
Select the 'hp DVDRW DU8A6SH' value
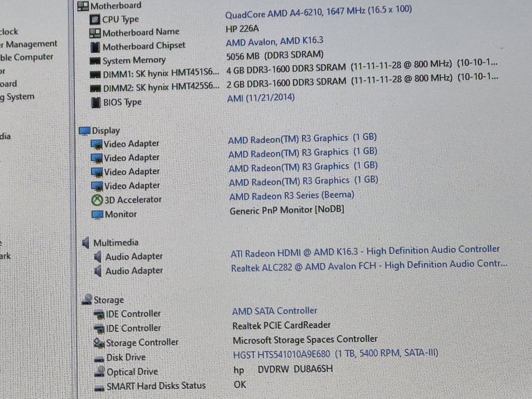coord(283,369)
